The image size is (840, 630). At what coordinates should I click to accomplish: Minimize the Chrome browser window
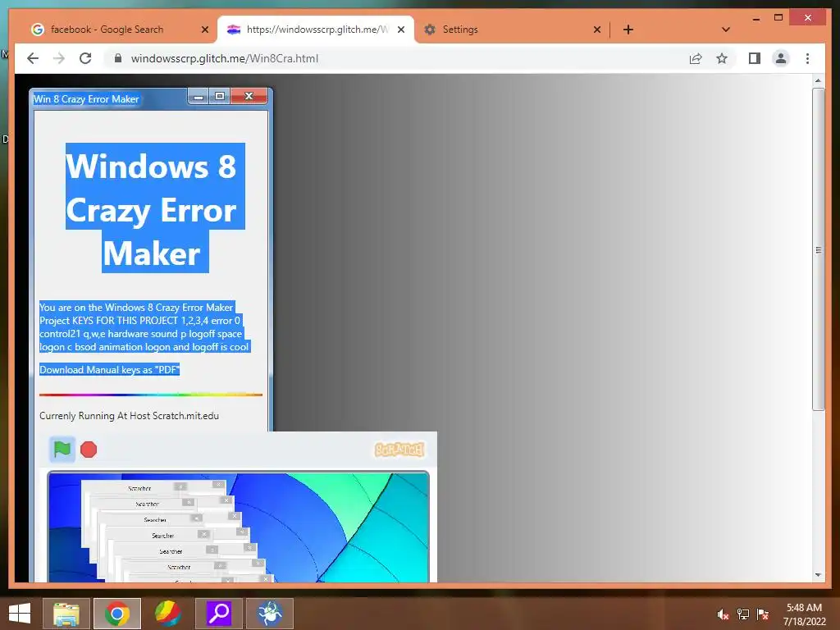pos(756,18)
